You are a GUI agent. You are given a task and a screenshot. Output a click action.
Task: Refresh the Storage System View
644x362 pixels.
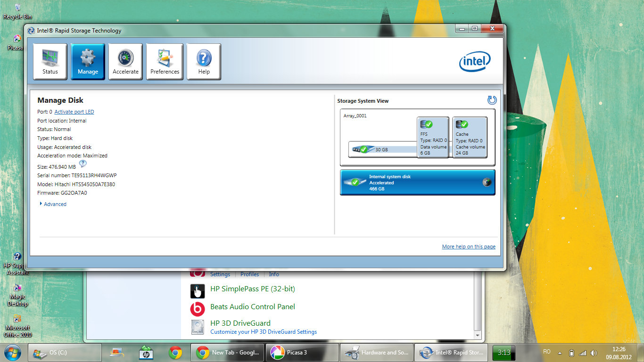(492, 100)
